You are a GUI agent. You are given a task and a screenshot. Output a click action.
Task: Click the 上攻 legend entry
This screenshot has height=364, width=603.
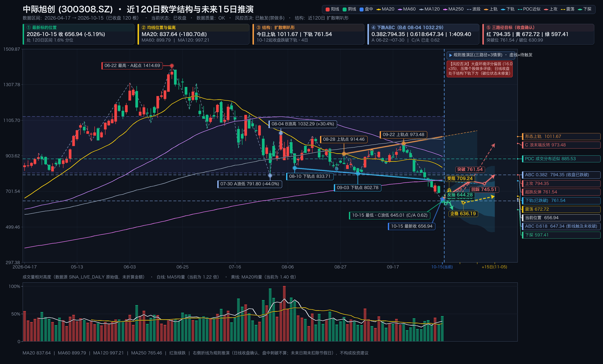[x=551, y=9]
